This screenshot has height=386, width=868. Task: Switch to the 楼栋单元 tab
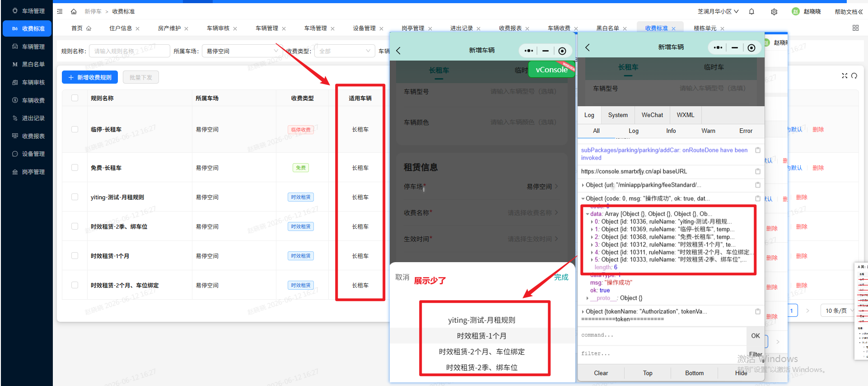(x=705, y=28)
